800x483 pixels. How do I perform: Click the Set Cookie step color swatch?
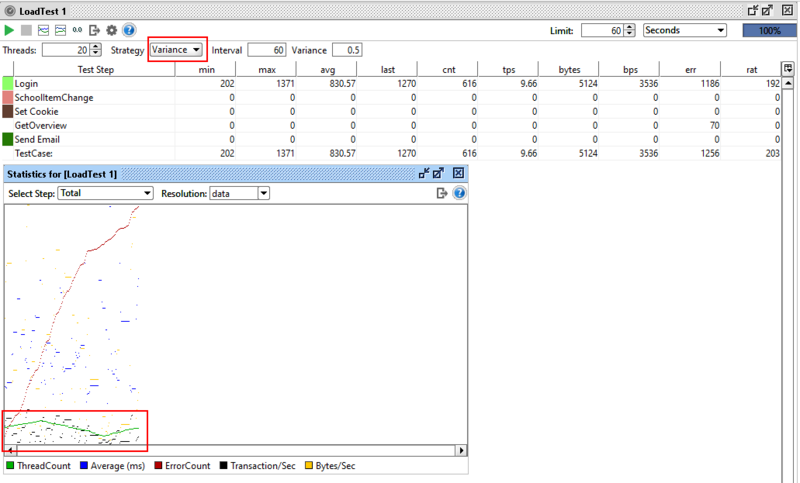tap(8, 111)
